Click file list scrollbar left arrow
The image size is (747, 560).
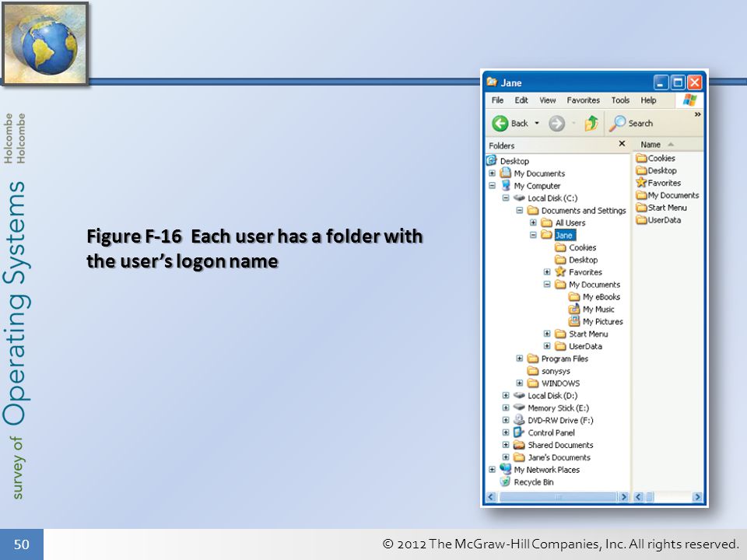[x=638, y=497]
